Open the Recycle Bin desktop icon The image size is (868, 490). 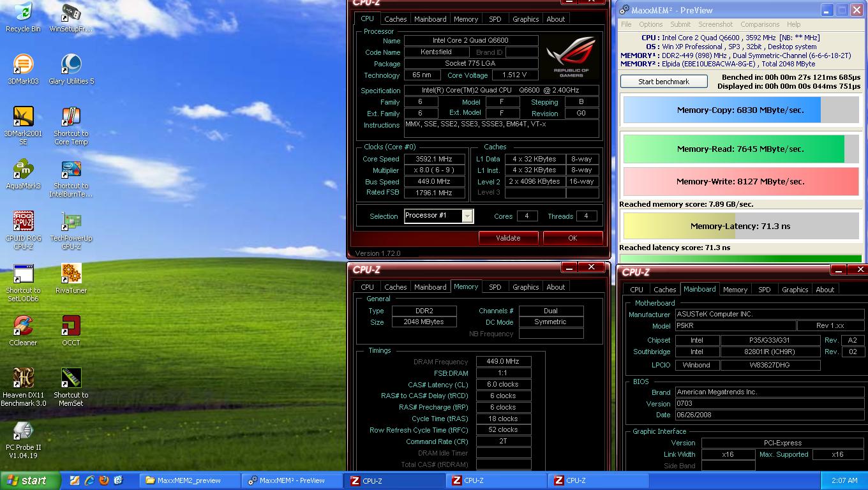(23, 17)
